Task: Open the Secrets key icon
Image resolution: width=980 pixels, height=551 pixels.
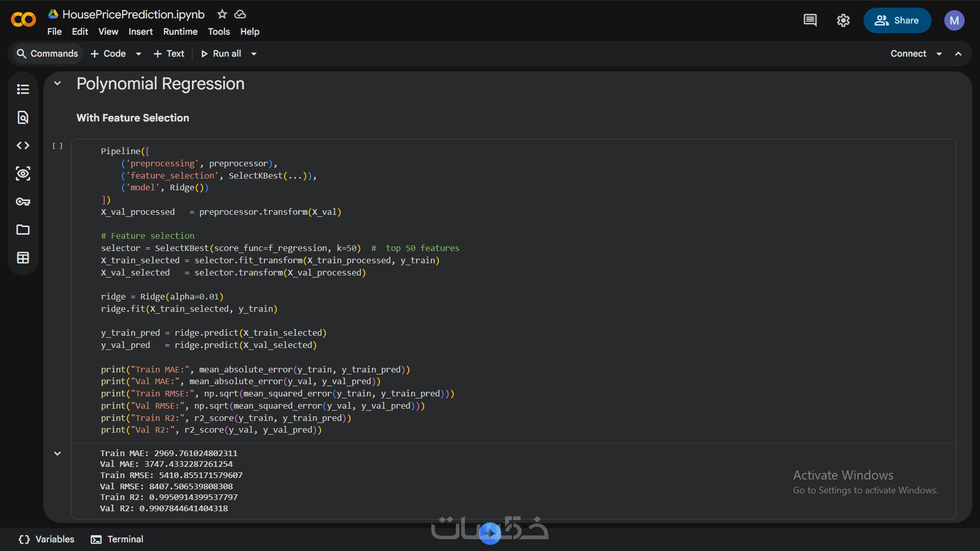Action: (x=23, y=202)
